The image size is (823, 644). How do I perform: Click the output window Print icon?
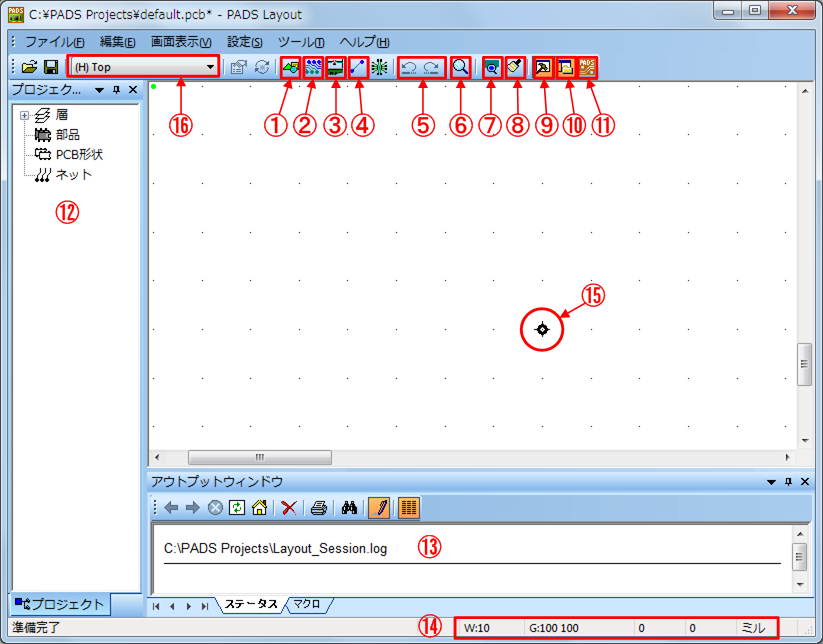(319, 508)
